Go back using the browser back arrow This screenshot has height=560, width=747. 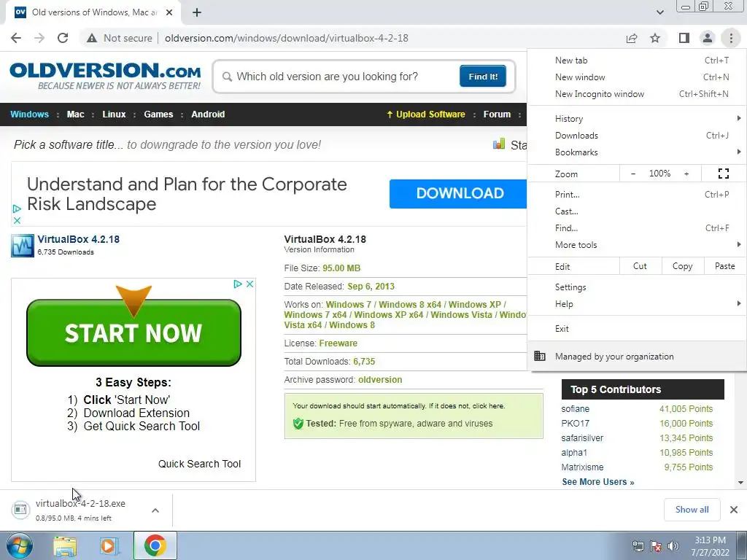click(x=16, y=38)
